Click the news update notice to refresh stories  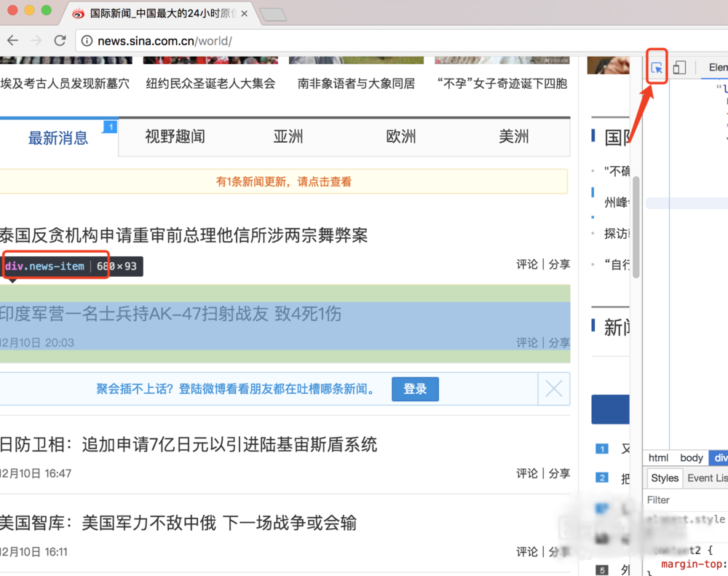point(283,182)
